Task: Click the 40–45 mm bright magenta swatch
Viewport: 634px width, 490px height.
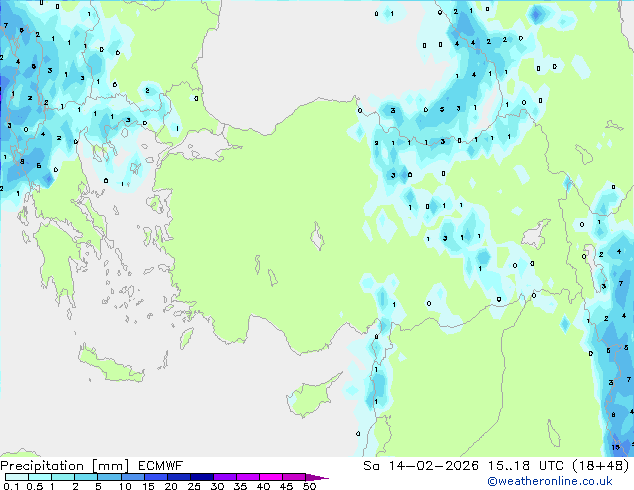Action: pyautogui.click(x=271, y=477)
